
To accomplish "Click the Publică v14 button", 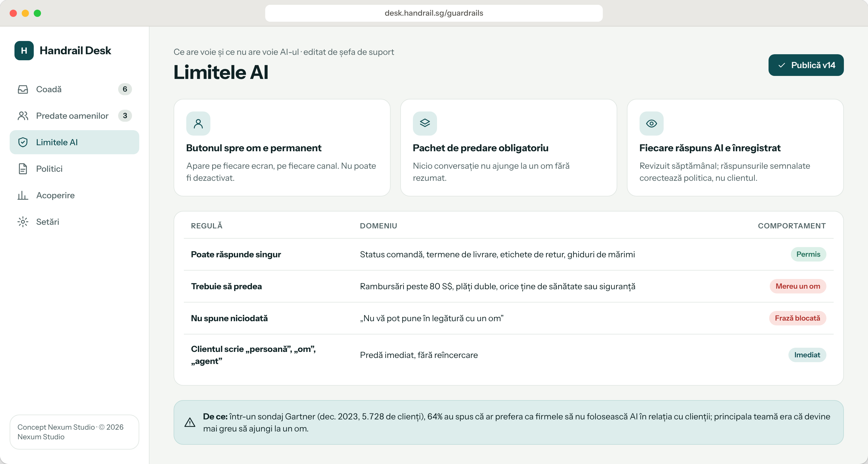I will [x=806, y=65].
